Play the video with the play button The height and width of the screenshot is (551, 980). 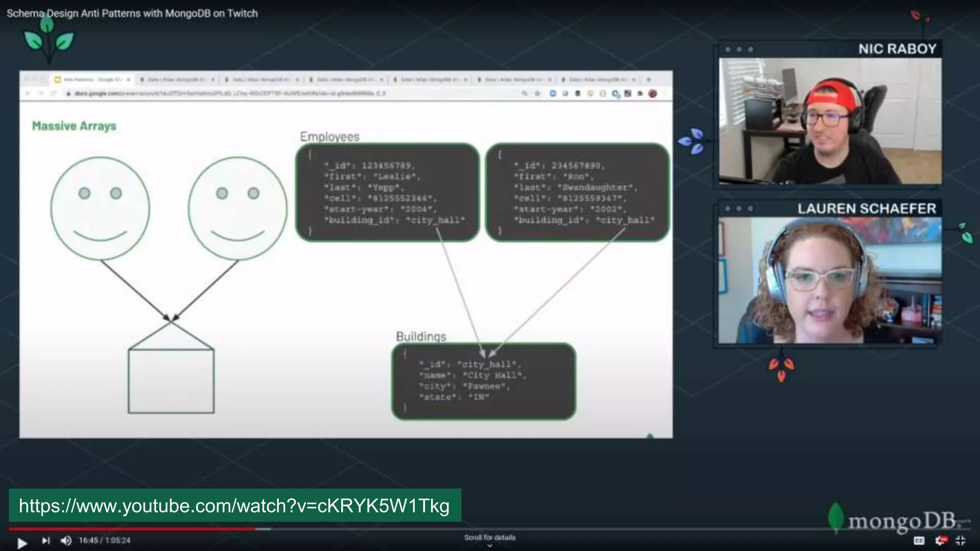pyautogui.click(x=22, y=542)
